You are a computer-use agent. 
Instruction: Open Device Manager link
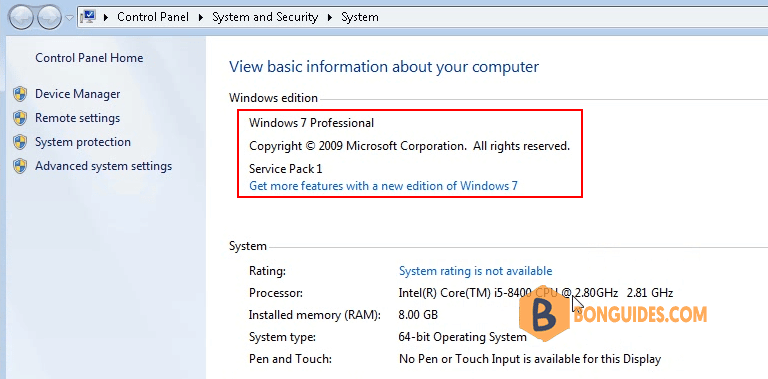77,94
